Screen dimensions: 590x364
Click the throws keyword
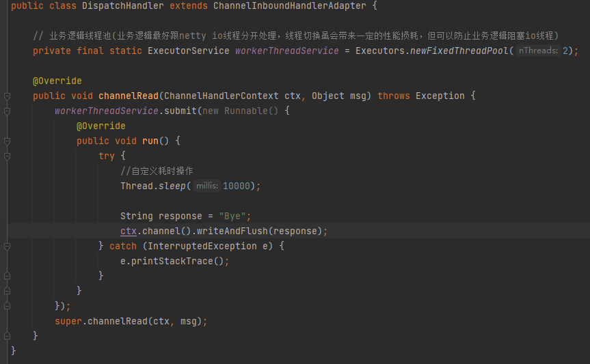394,96
